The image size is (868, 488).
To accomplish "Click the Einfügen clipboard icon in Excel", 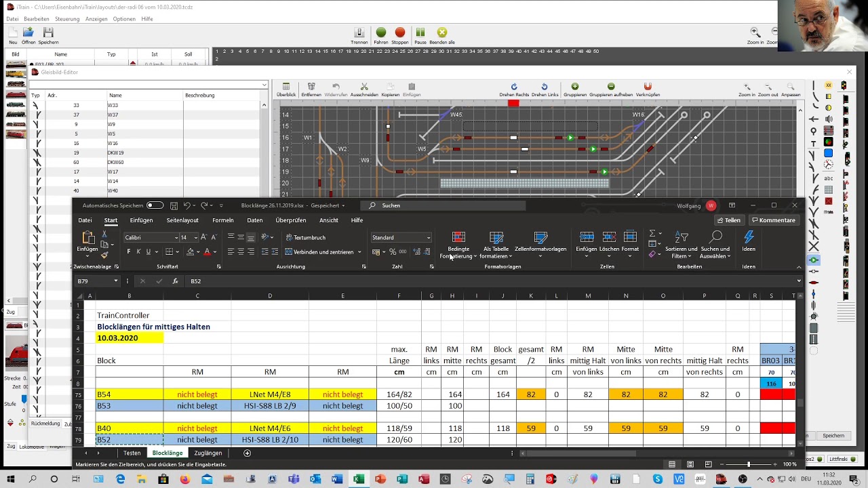I will pos(87,238).
